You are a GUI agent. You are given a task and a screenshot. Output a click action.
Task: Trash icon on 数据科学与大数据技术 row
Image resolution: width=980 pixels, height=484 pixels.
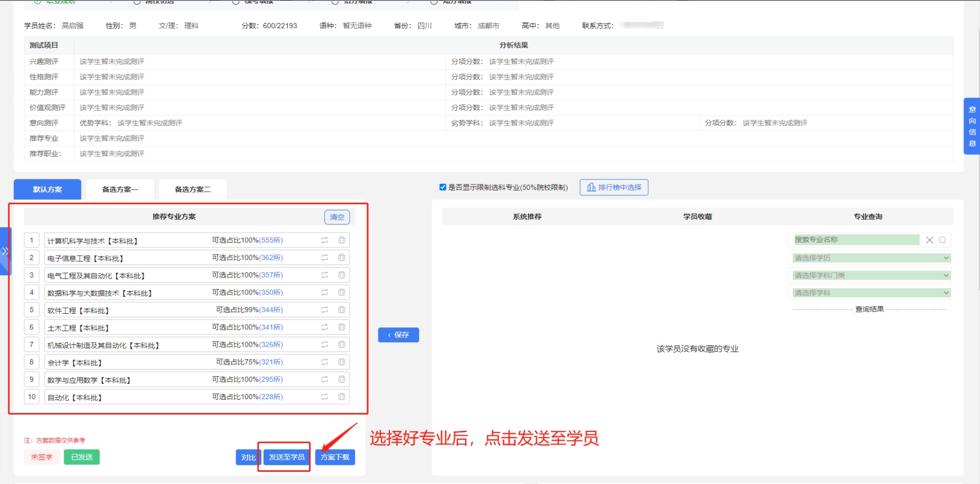tap(341, 292)
